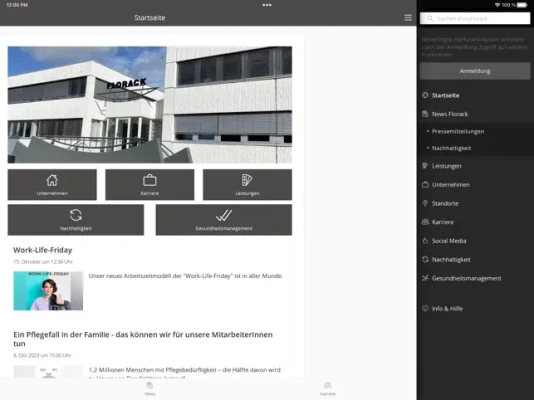
Task: Open the Nachhaltigkeit tile with refresh icon
Action: point(76,220)
